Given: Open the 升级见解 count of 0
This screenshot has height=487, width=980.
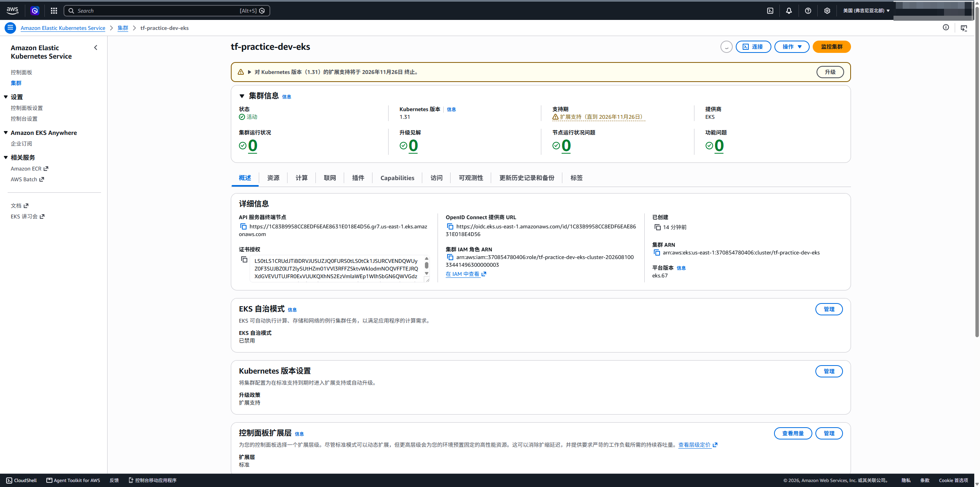Looking at the screenshot, I should pos(413,146).
